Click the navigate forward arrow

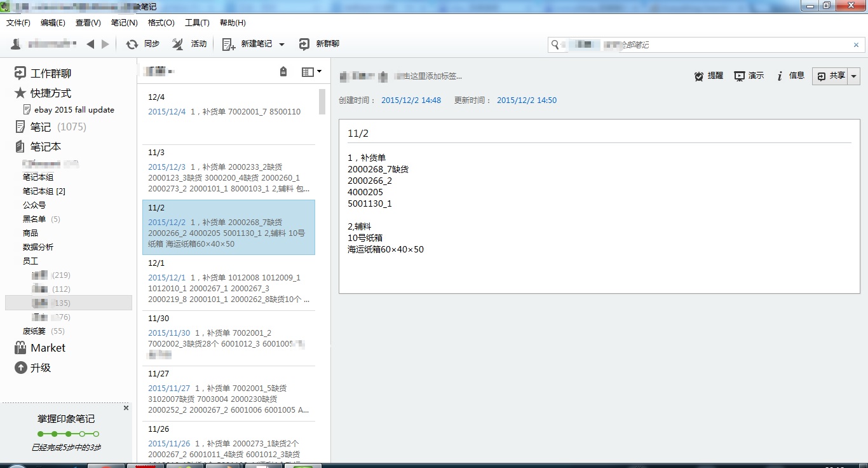click(x=105, y=44)
